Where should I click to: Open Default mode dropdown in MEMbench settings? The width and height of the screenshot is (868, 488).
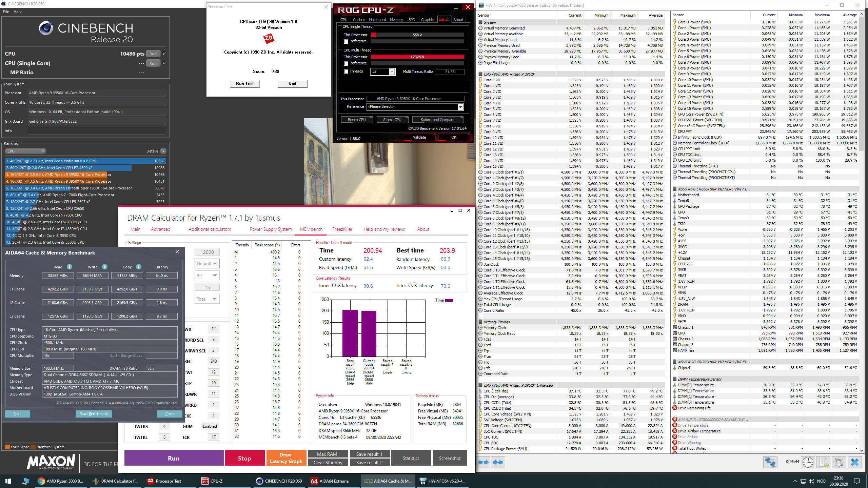tap(207, 264)
